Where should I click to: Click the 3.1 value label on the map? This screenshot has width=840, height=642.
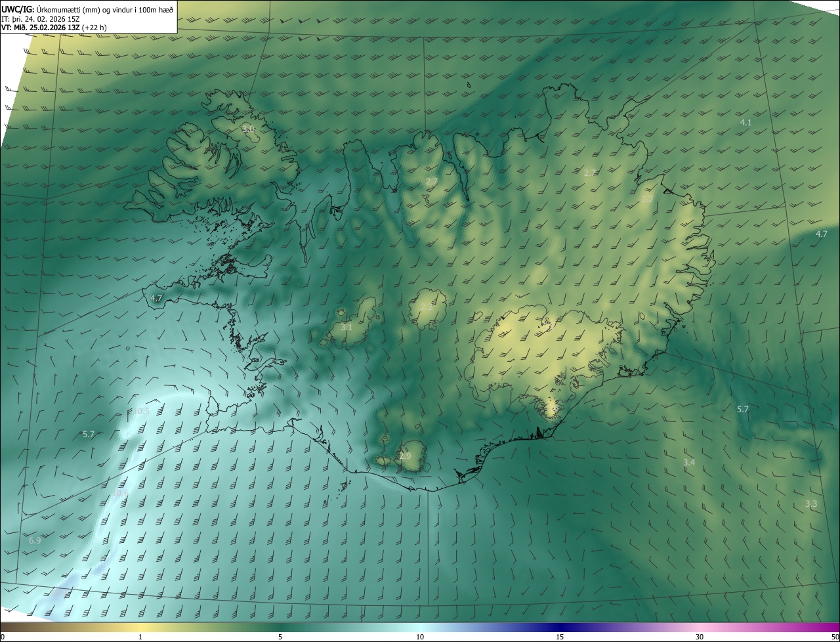pos(346,326)
